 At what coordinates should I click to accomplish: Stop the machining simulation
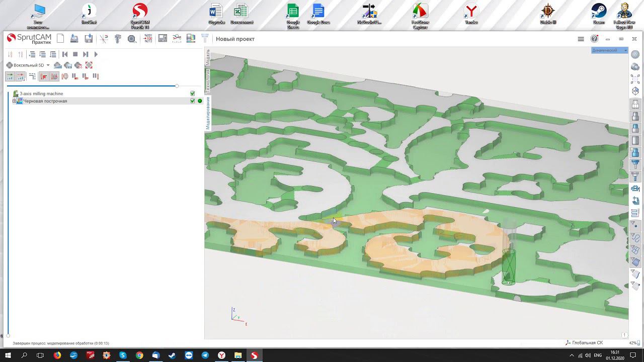click(75, 54)
